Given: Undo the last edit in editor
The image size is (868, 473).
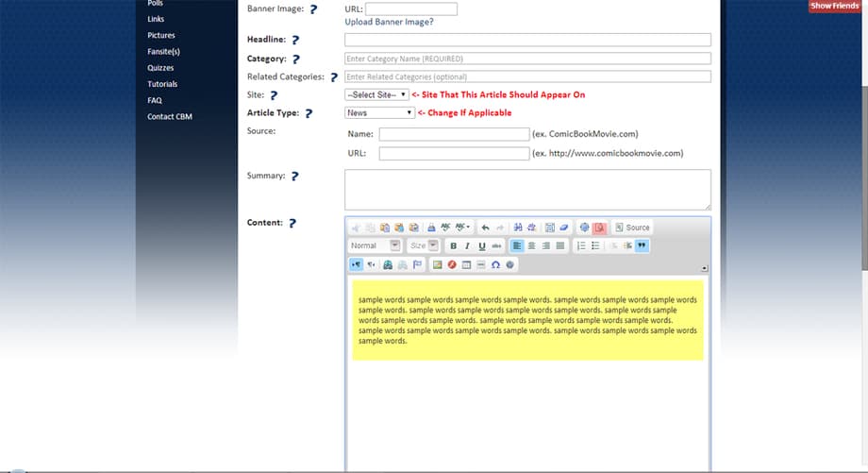Looking at the screenshot, I should (x=485, y=228).
